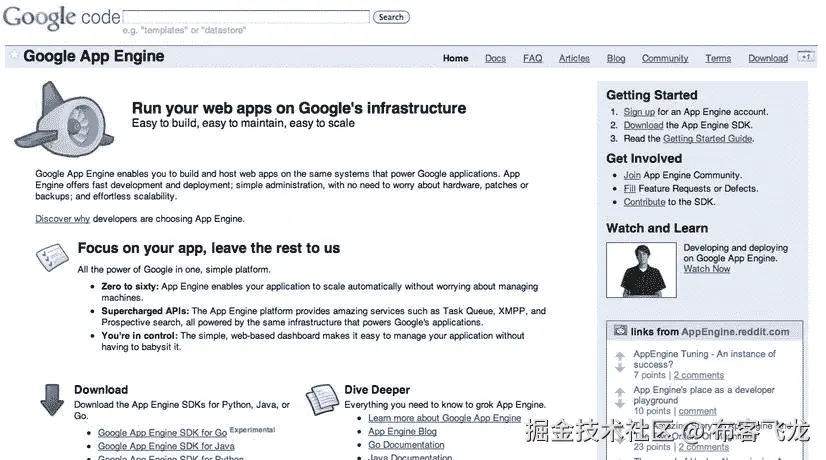Open comment link on the 10 points post
826x460 pixels.
(697, 411)
